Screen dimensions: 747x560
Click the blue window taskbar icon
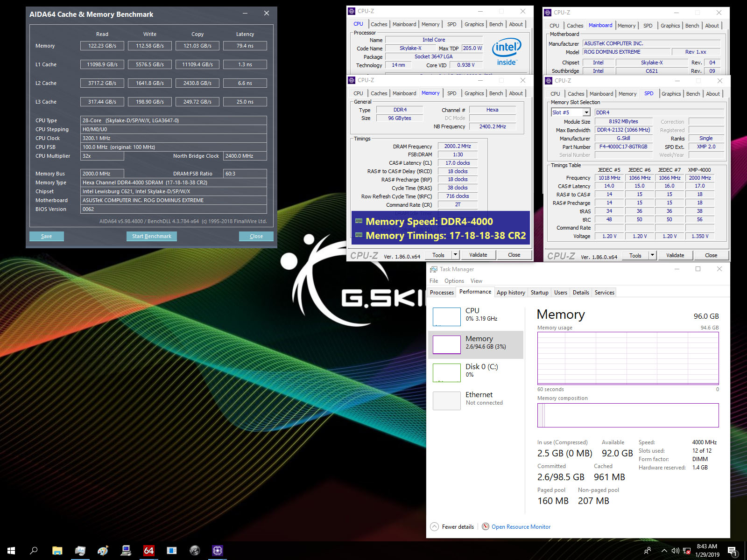(172, 551)
